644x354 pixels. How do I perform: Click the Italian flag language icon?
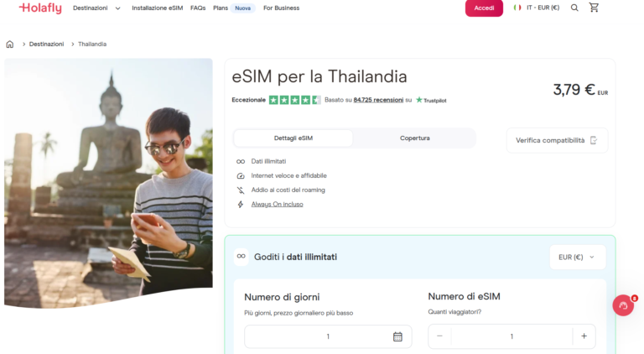pyautogui.click(x=517, y=8)
